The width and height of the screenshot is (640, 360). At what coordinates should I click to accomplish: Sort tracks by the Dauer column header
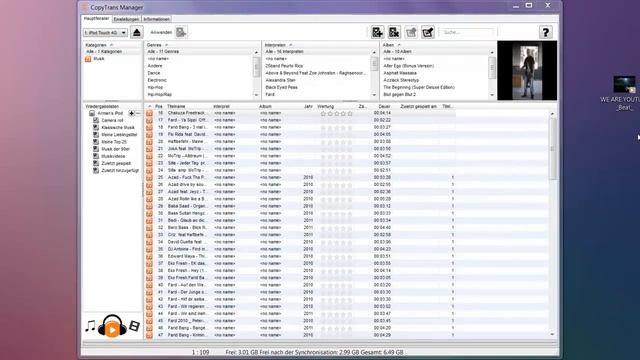(x=384, y=107)
